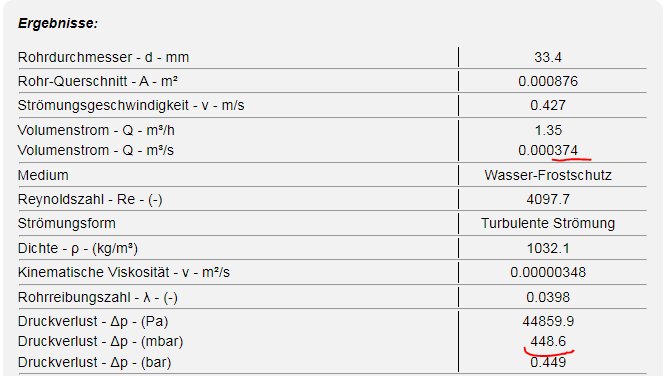Image resolution: width=665 pixels, height=376 pixels.
Task: Click the Volumenstrom - Q - m³/s label
Action: pos(95,150)
